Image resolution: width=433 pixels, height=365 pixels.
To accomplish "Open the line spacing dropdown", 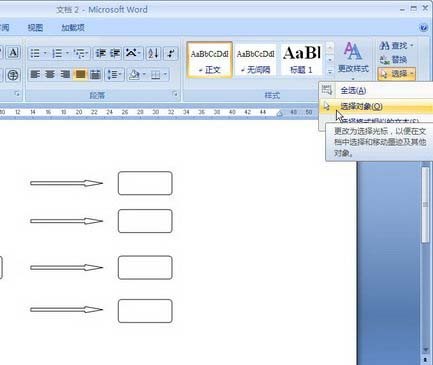I will tap(114, 75).
